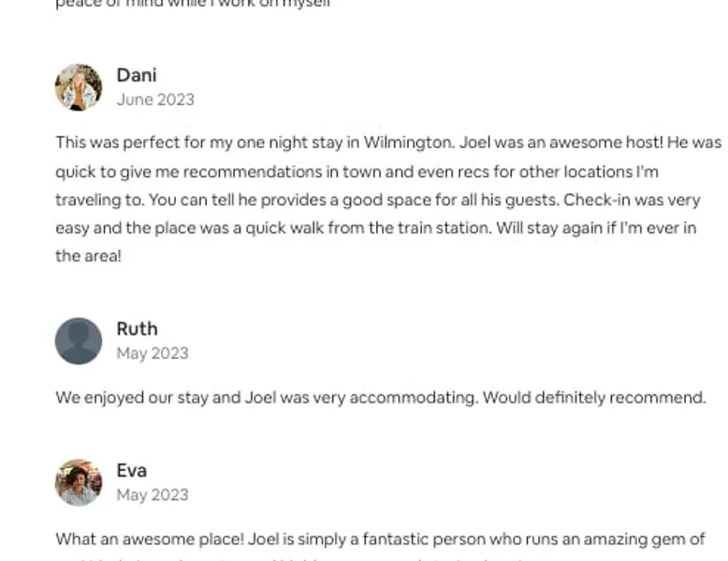Click the June 2023 review date

(155, 99)
